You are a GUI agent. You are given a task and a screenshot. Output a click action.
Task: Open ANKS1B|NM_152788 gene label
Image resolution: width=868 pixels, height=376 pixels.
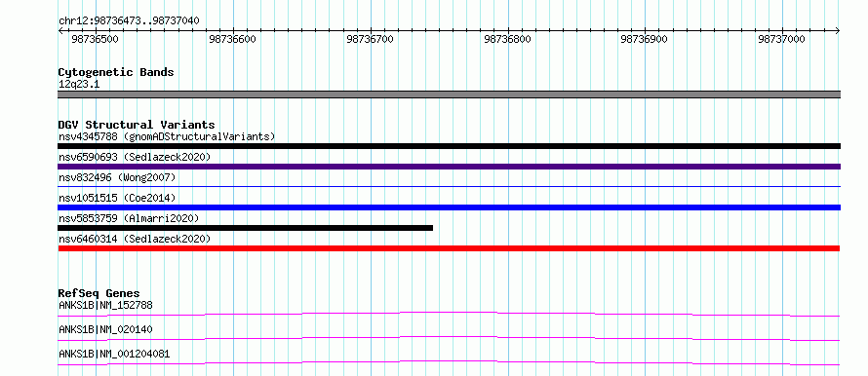click(x=105, y=305)
